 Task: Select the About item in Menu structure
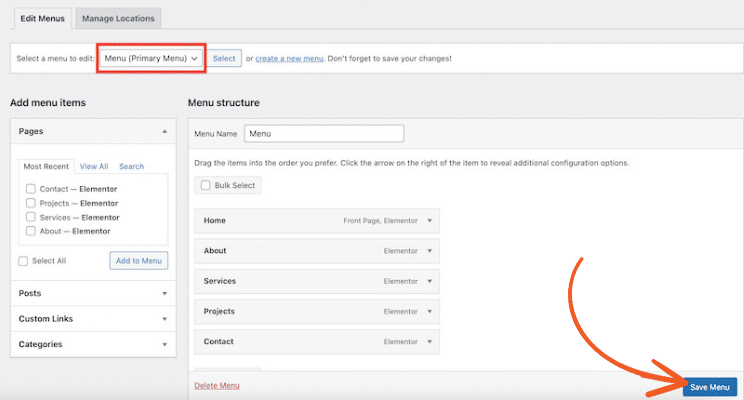coord(317,251)
